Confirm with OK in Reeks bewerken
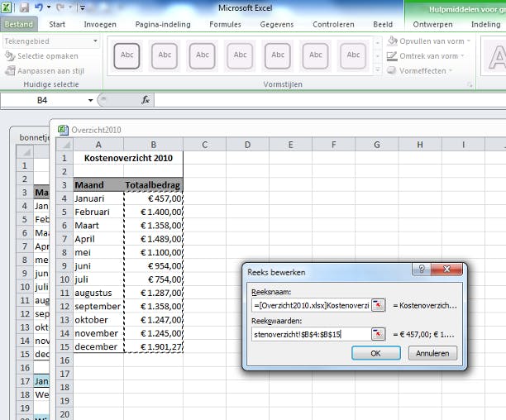The width and height of the screenshot is (506, 420). pos(376,353)
